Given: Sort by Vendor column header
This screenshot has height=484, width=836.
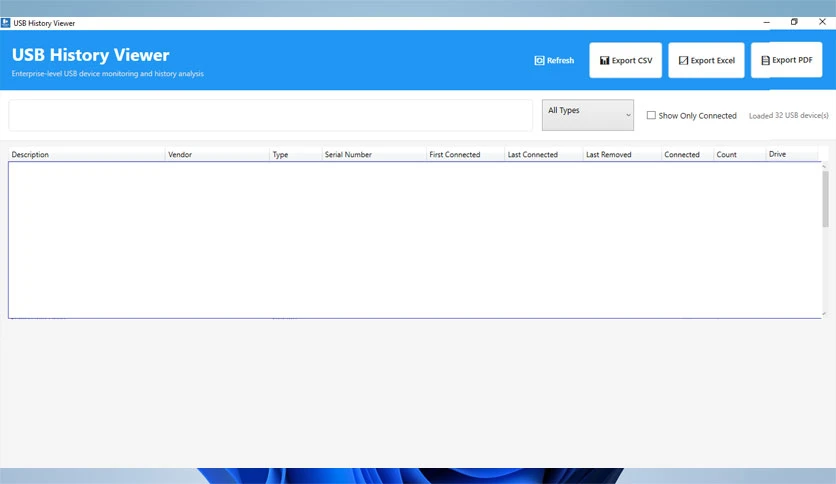Looking at the screenshot, I should [217, 155].
